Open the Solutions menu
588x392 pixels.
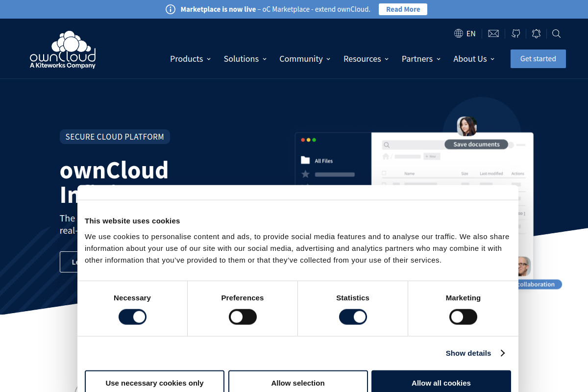point(245,59)
